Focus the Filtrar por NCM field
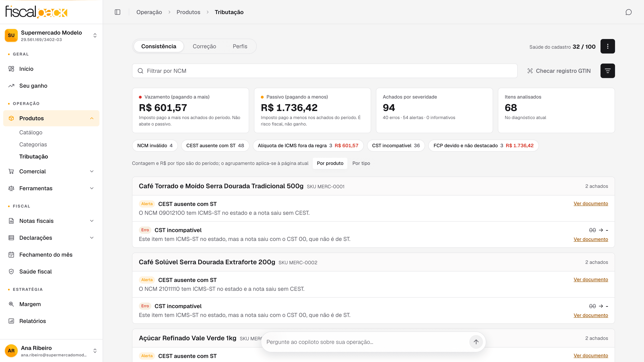644x362 pixels. pos(324,71)
